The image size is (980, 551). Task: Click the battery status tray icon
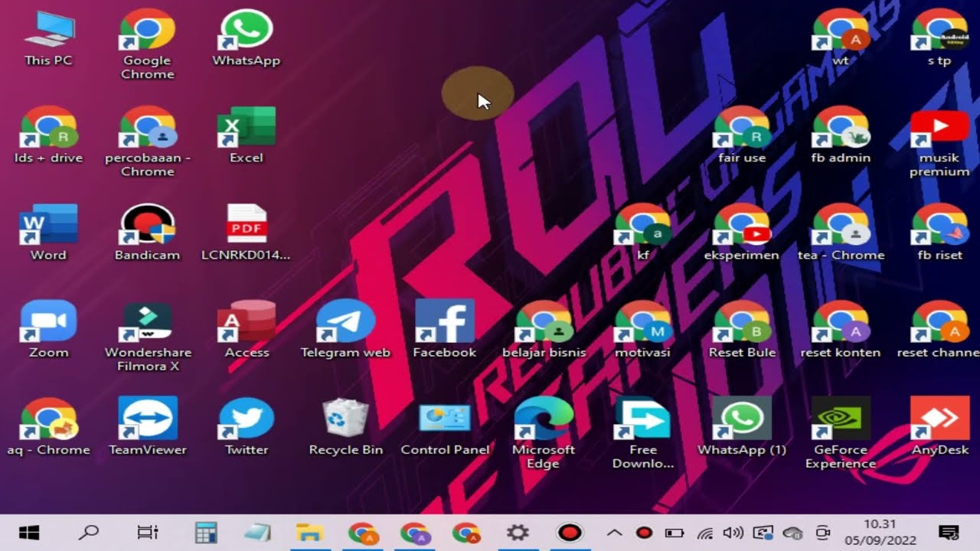pos(674,533)
